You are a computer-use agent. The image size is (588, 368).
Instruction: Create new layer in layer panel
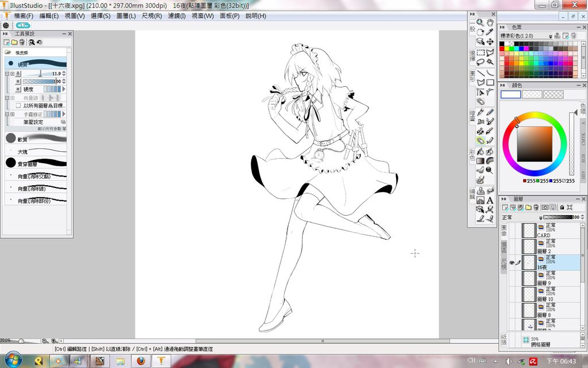pos(505,207)
